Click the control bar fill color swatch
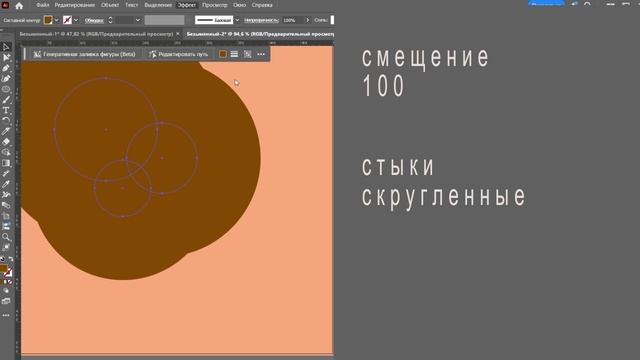Image resolution: width=640 pixels, height=360 pixels. point(48,20)
